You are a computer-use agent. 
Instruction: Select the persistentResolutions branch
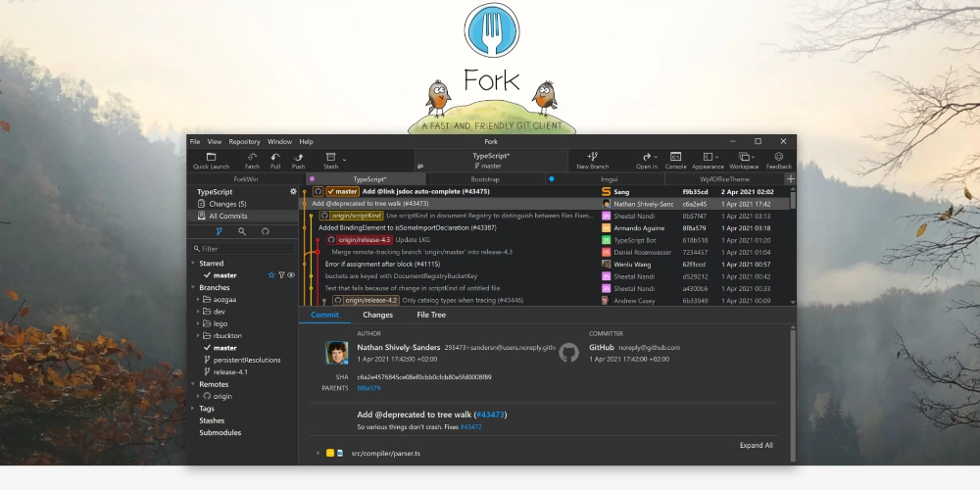click(247, 360)
